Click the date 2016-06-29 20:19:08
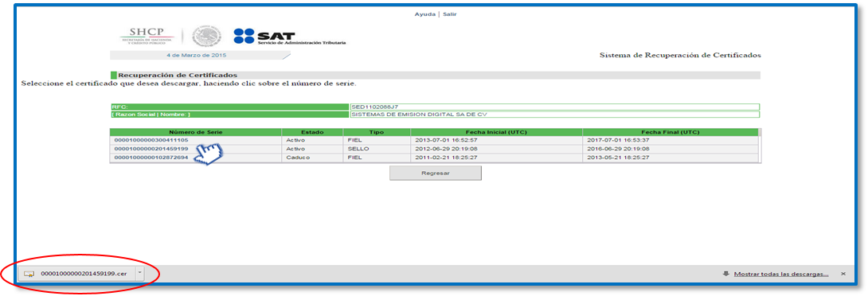The width and height of the screenshot is (868, 296). click(x=618, y=149)
